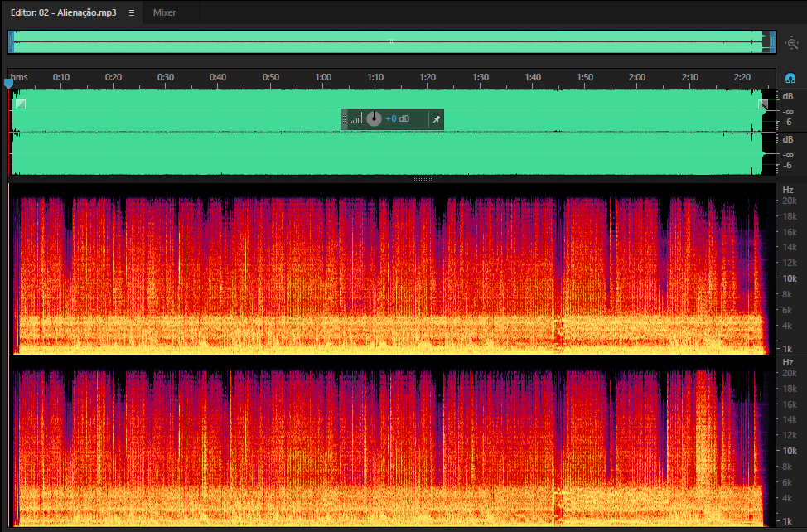Click timeline ruler at 1:50
The width and height of the screenshot is (807, 532).
(585, 77)
